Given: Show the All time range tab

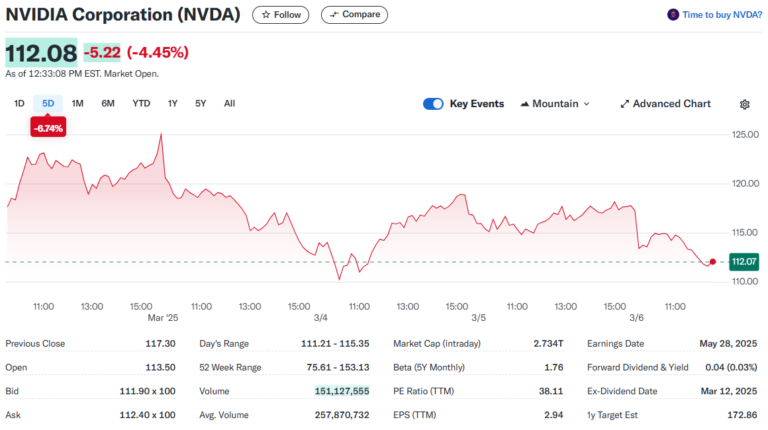Looking at the screenshot, I should pyautogui.click(x=229, y=103).
